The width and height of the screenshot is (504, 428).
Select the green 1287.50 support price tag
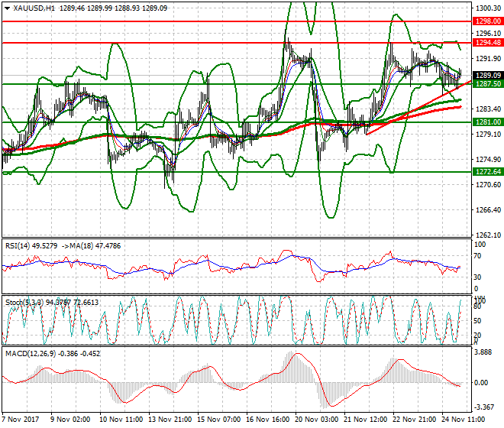point(487,84)
